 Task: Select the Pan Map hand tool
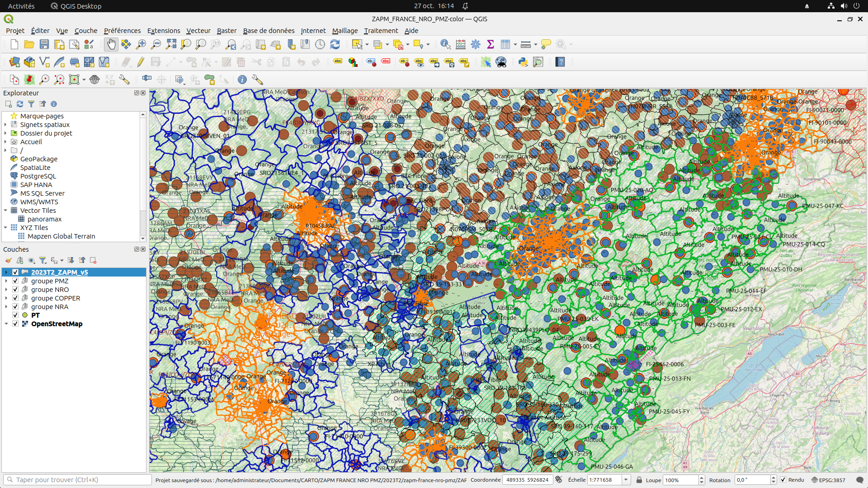(111, 44)
